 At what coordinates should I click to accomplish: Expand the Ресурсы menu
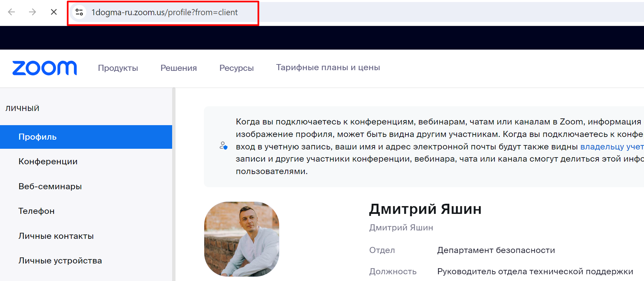(236, 68)
